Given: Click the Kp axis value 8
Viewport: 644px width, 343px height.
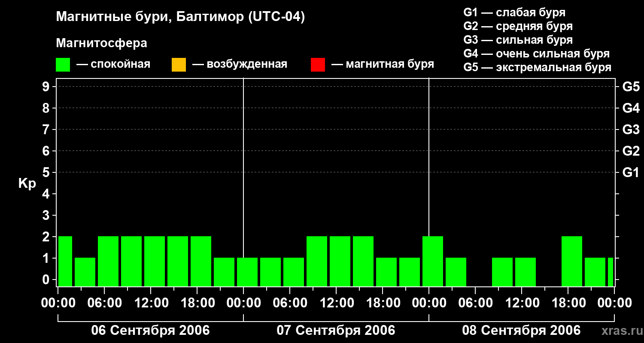Looking at the screenshot, I should tap(47, 108).
